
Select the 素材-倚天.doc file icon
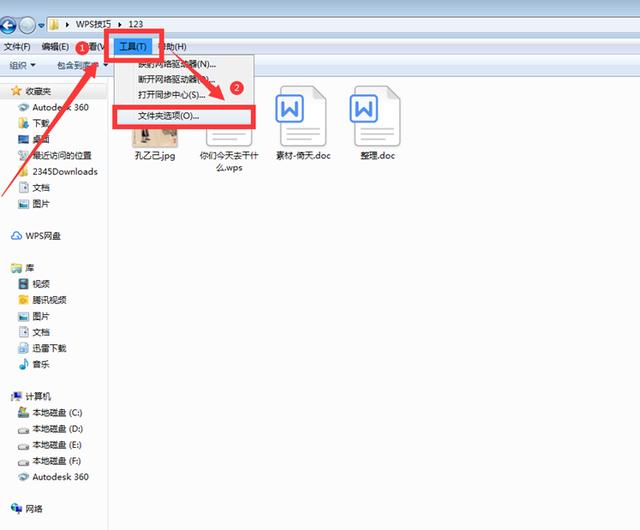[x=303, y=116]
